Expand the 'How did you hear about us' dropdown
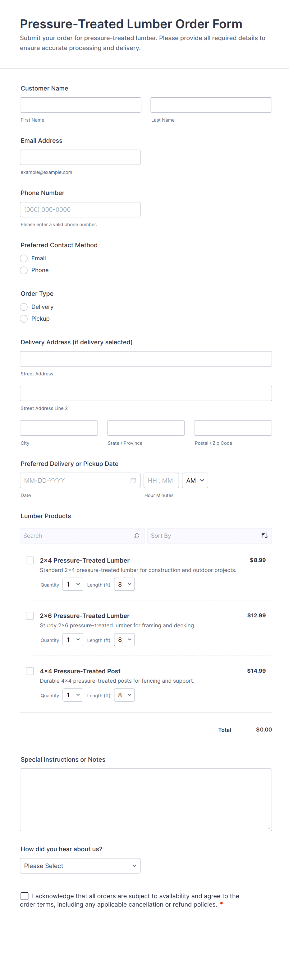This screenshot has height=980, width=289. pos(80,866)
